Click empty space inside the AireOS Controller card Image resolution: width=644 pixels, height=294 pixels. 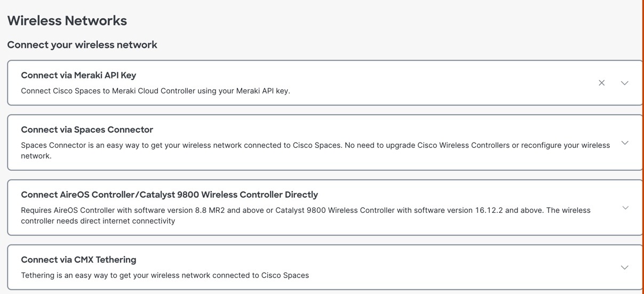pyautogui.click(x=454, y=195)
